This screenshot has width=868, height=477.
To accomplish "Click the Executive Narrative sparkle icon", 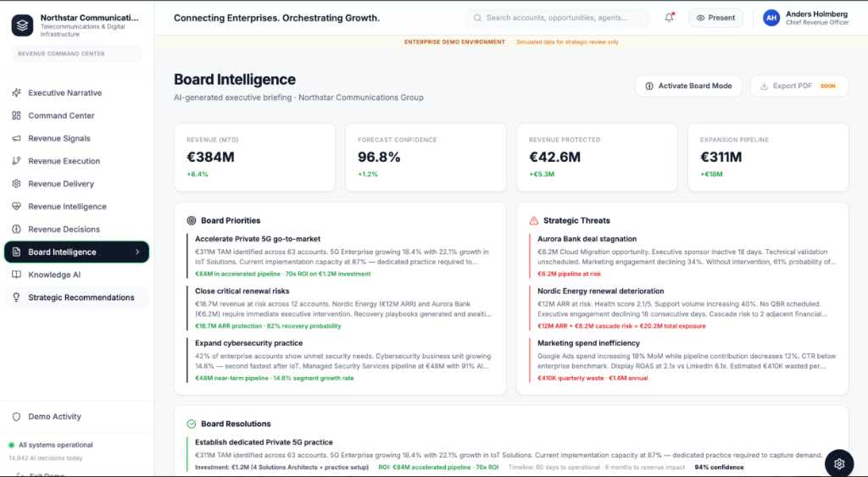I will (x=17, y=93).
